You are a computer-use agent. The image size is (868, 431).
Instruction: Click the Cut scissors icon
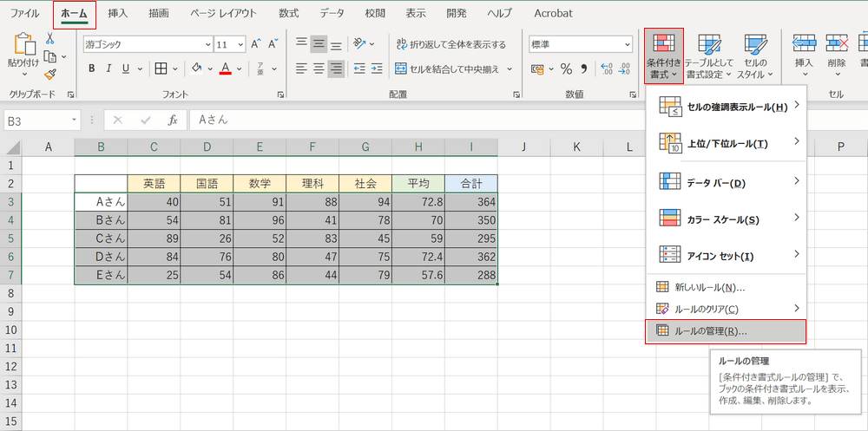(x=50, y=39)
